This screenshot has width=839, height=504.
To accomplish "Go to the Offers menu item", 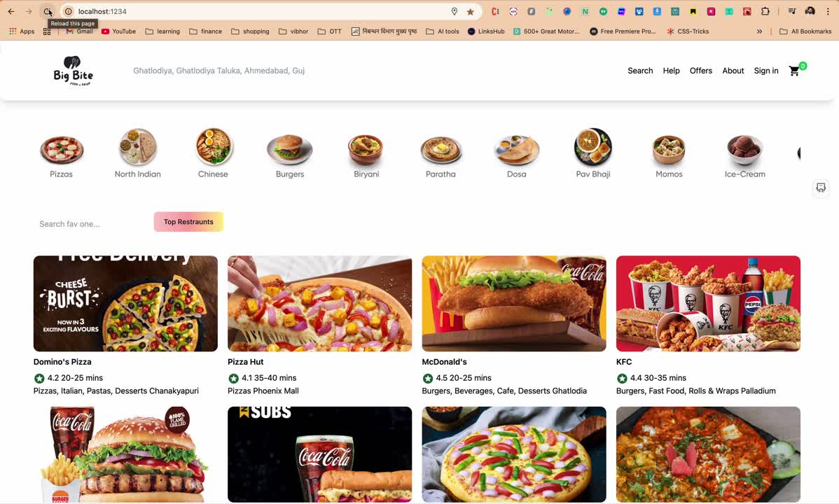I will pyautogui.click(x=700, y=71).
